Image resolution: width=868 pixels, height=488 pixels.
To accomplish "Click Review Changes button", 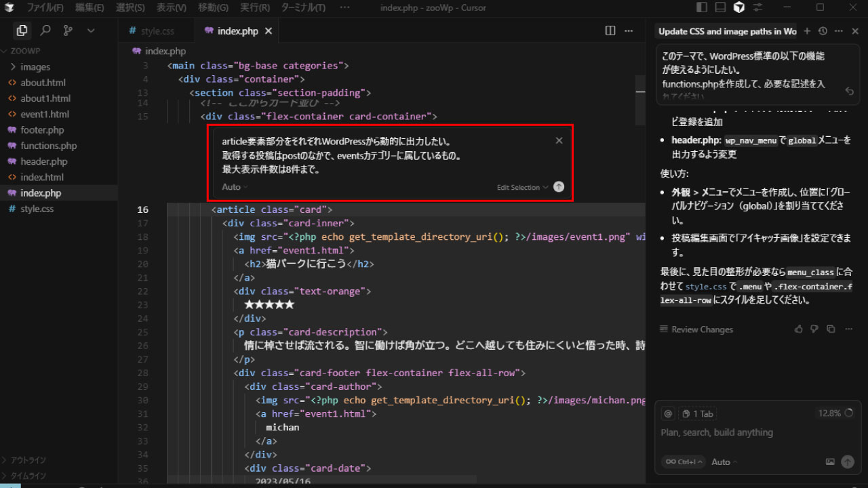I will [696, 329].
